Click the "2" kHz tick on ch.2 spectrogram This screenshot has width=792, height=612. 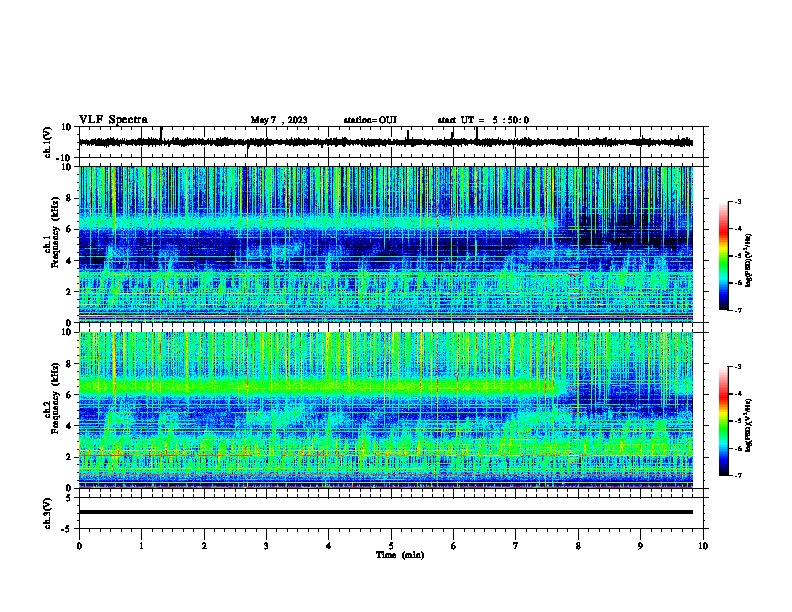point(70,457)
